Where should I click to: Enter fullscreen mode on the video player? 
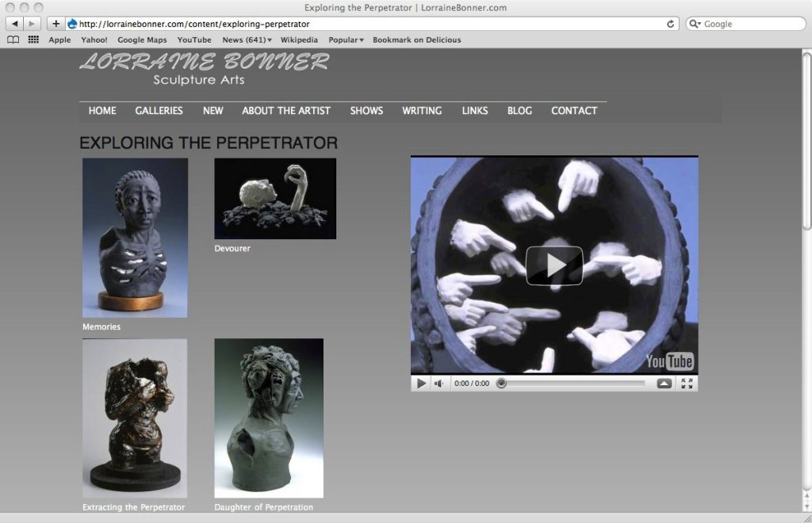(x=687, y=384)
